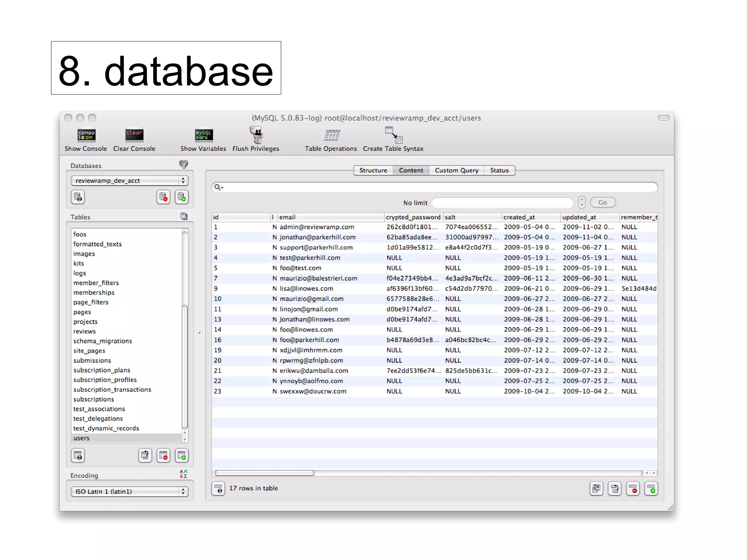
Task: Select the schema_migrations table
Action: tap(127, 341)
